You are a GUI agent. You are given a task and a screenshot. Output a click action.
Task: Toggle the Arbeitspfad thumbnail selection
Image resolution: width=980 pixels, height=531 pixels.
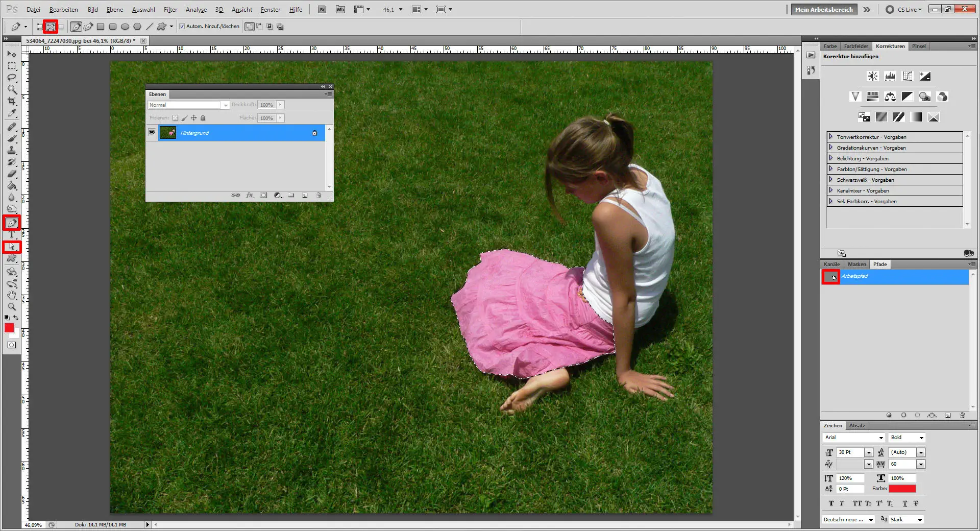click(x=831, y=277)
